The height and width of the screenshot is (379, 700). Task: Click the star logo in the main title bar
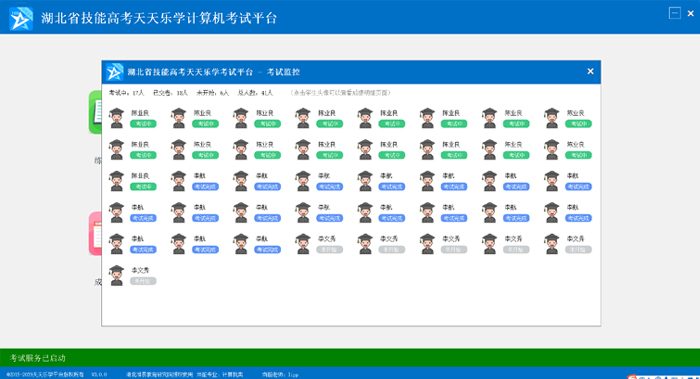21,19
